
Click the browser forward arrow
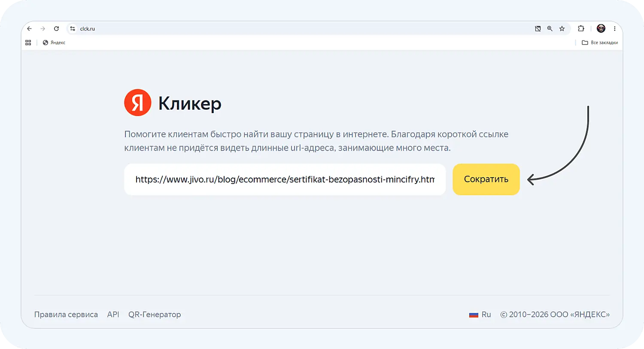(43, 29)
